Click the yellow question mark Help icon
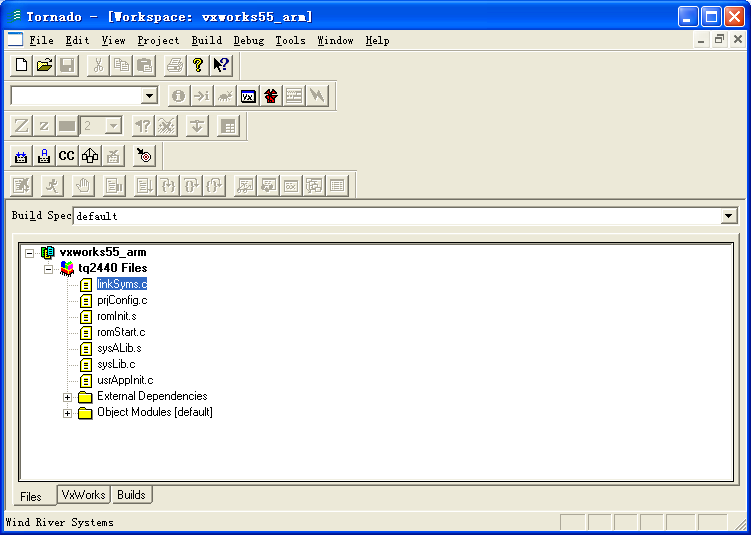The height and width of the screenshot is (535, 751). point(198,65)
